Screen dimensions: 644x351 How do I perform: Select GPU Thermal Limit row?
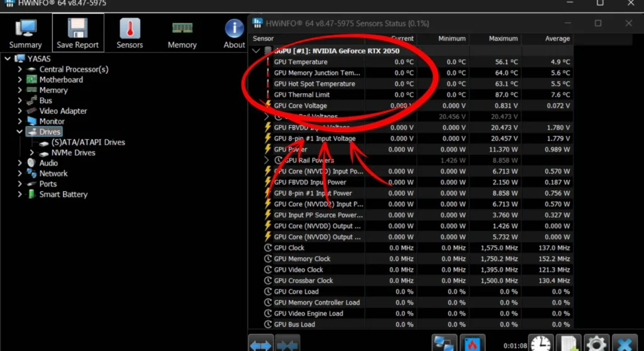tap(411, 94)
